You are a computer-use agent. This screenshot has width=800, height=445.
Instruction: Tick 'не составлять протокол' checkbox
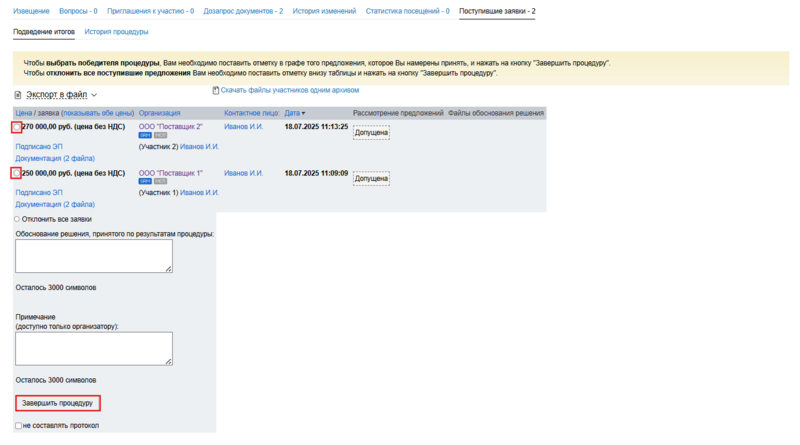point(18,426)
